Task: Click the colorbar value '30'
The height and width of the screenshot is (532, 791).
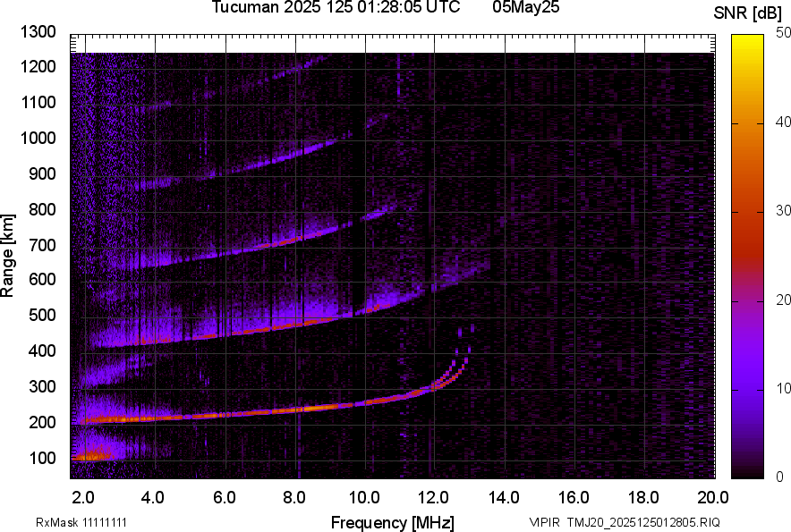Action: coord(783,210)
